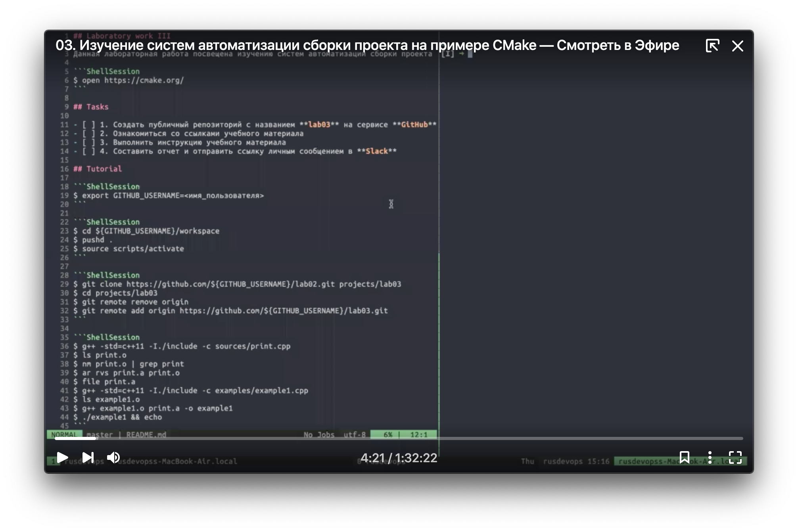Click the 'source scripts/activate' line
Image resolution: width=798 pixels, height=532 pixels.
[129, 249]
